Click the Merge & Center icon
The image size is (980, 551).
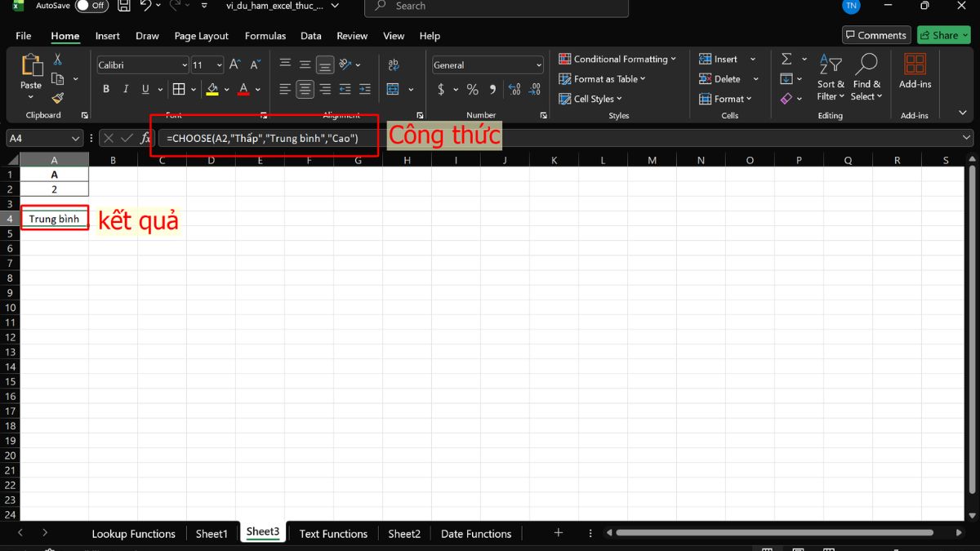(x=393, y=89)
